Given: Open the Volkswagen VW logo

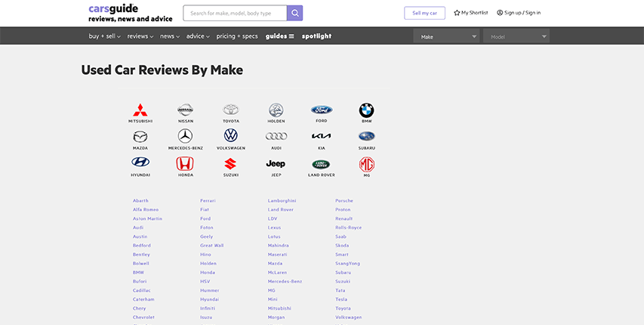Looking at the screenshot, I should coord(231,135).
